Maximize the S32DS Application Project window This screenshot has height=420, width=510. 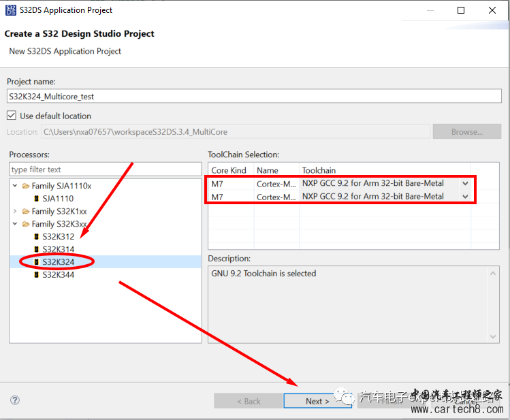[461, 10]
